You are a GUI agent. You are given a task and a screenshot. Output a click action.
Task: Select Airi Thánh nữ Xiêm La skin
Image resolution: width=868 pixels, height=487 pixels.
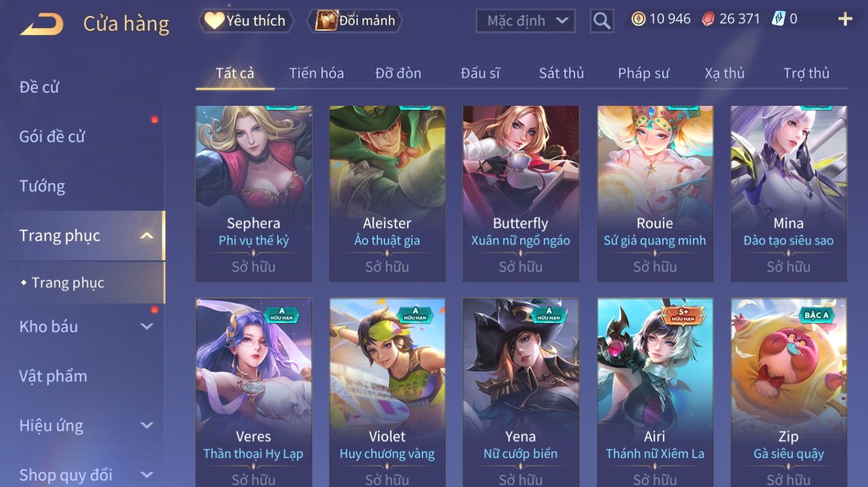pos(655,393)
